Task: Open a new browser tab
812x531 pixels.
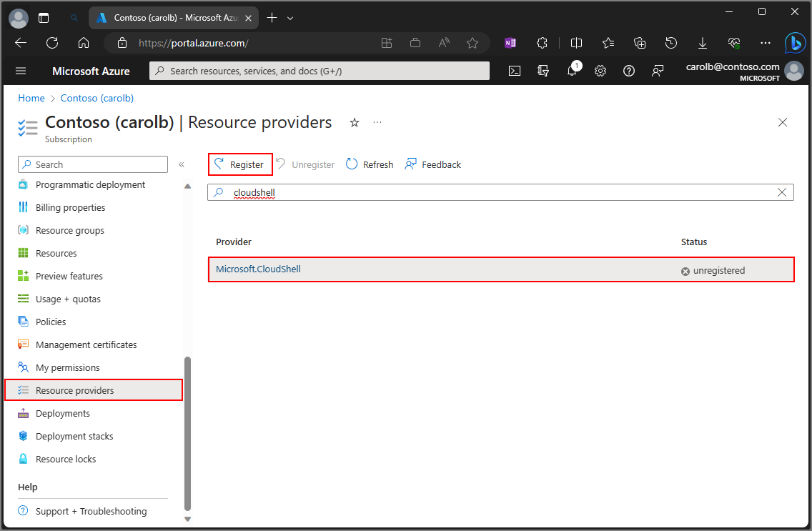Action: point(272,18)
